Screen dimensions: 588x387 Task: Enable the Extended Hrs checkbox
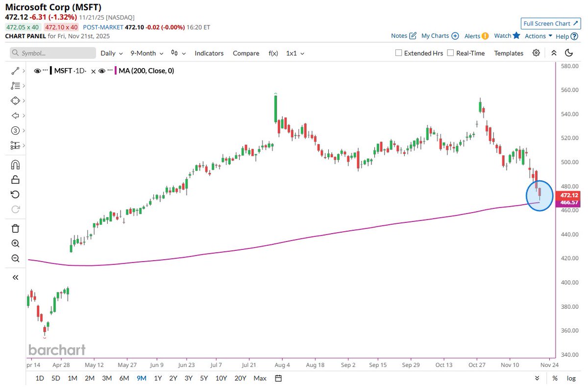click(x=398, y=53)
